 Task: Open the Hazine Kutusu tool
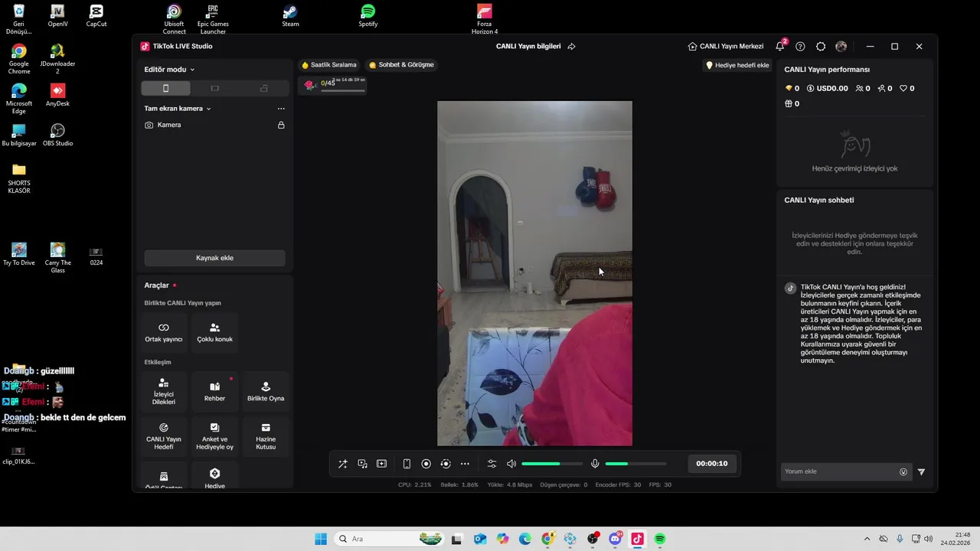pyautogui.click(x=266, y=437)
